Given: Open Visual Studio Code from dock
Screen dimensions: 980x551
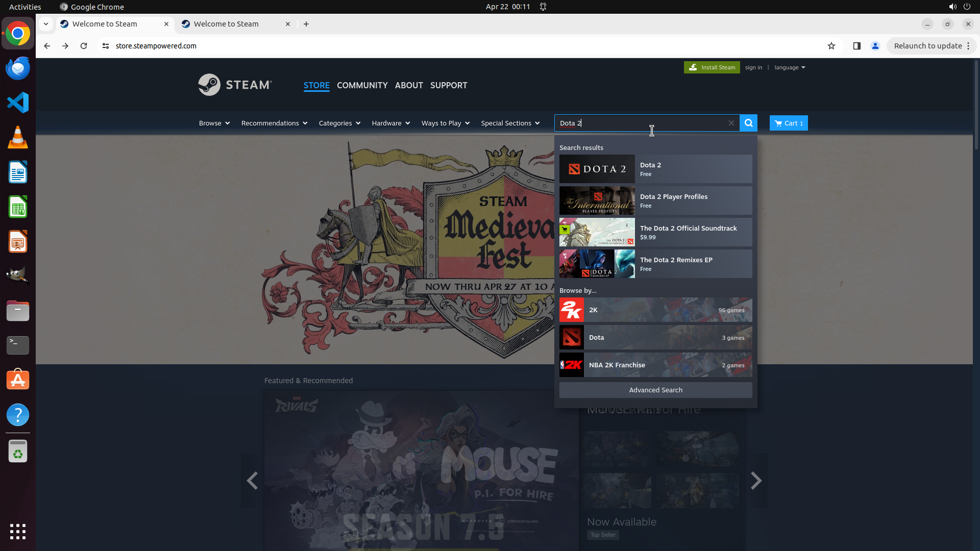Looking at the screenshot, I should [x=18, y=103].
